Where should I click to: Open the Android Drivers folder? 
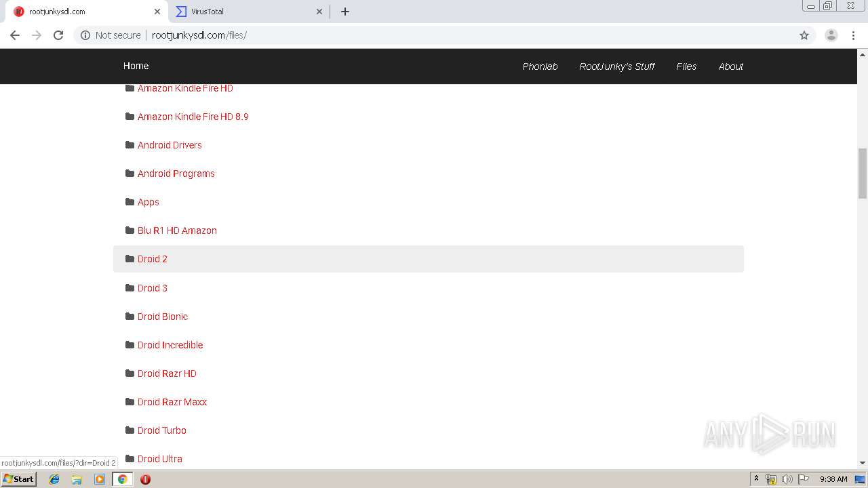pyautogui.click(x=170, y=145)
